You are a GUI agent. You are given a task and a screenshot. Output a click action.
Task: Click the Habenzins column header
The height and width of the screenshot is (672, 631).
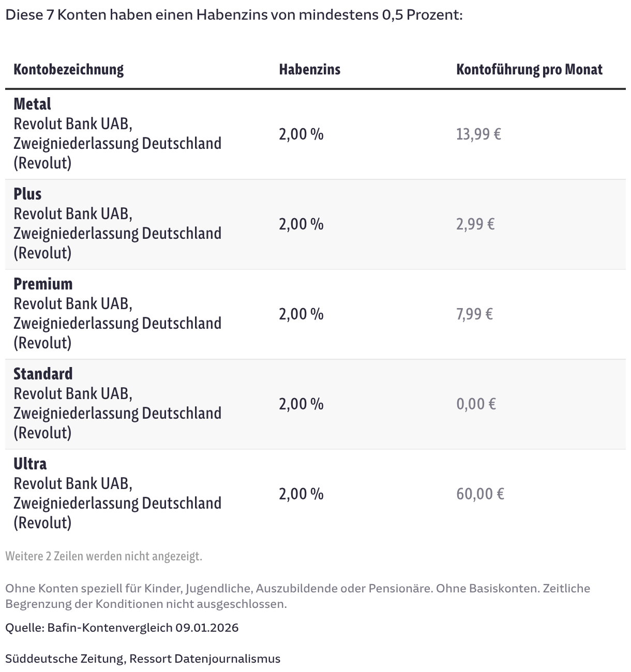click(309, 69)
